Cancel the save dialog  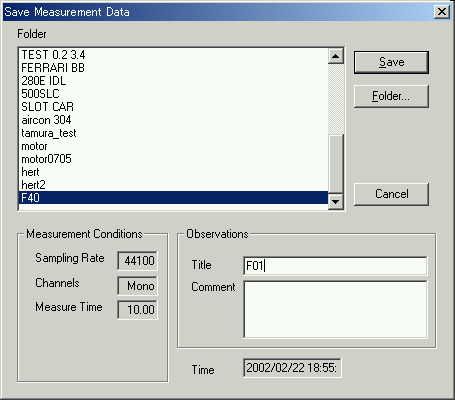[391, 194]
